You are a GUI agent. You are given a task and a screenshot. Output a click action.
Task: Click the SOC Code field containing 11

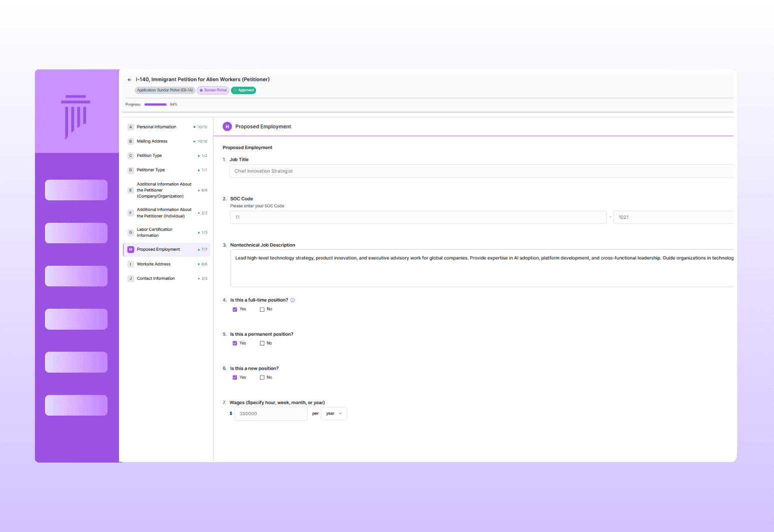(x=418, y=217)
